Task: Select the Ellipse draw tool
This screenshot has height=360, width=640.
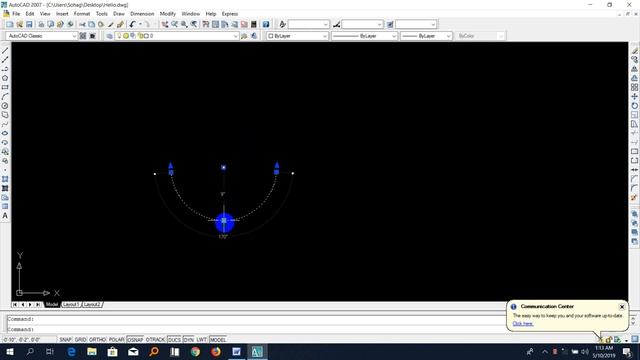Action: [5, 133]
